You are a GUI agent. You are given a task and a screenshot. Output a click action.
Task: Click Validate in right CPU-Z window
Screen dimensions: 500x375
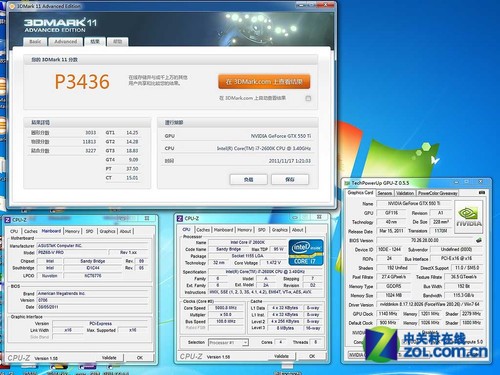click(x=281, y=356)
